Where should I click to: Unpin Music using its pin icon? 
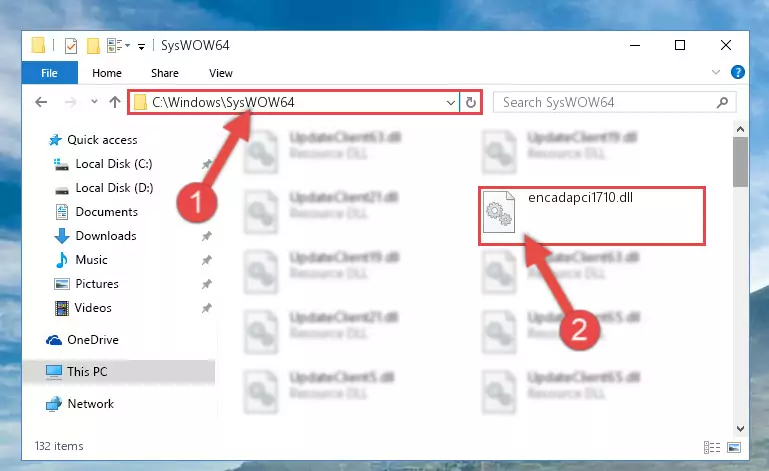pos(206,260)
